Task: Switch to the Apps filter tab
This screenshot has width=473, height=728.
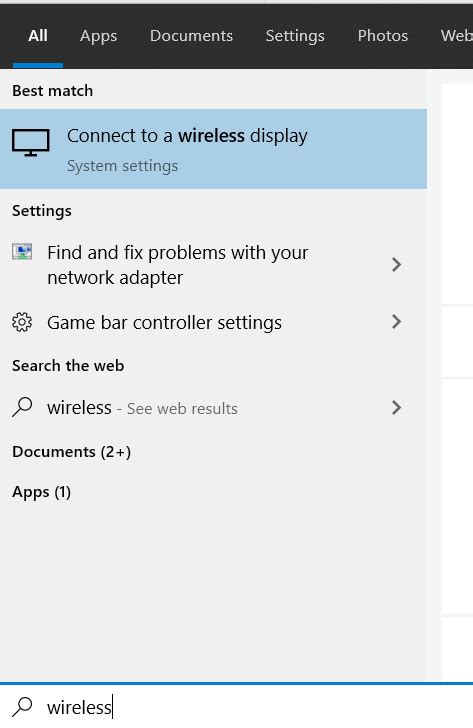Action: point(98,36)
